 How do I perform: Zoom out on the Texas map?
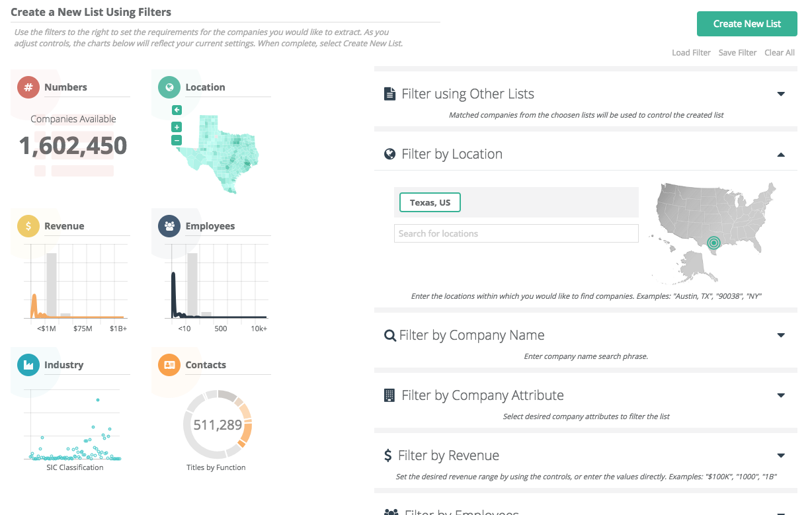pyautogui.click(x=177, y=140)
